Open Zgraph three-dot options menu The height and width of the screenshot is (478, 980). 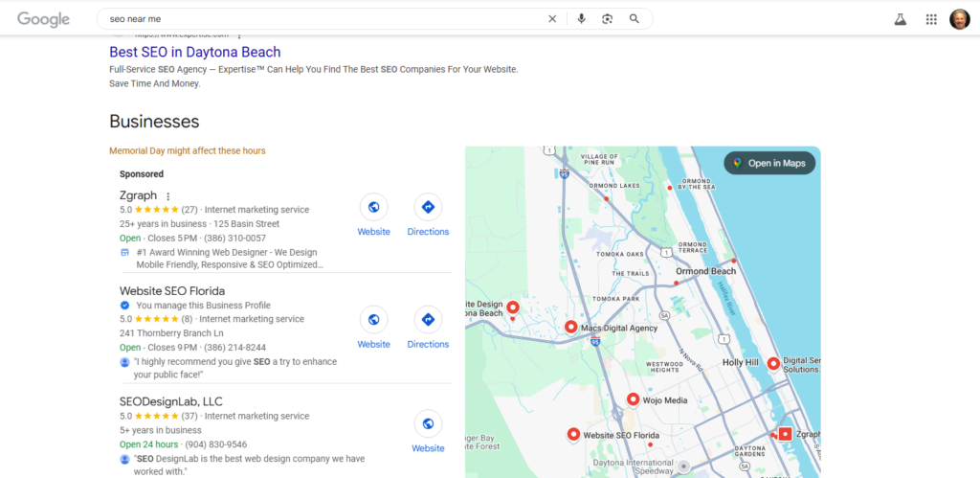click(168, 196)
